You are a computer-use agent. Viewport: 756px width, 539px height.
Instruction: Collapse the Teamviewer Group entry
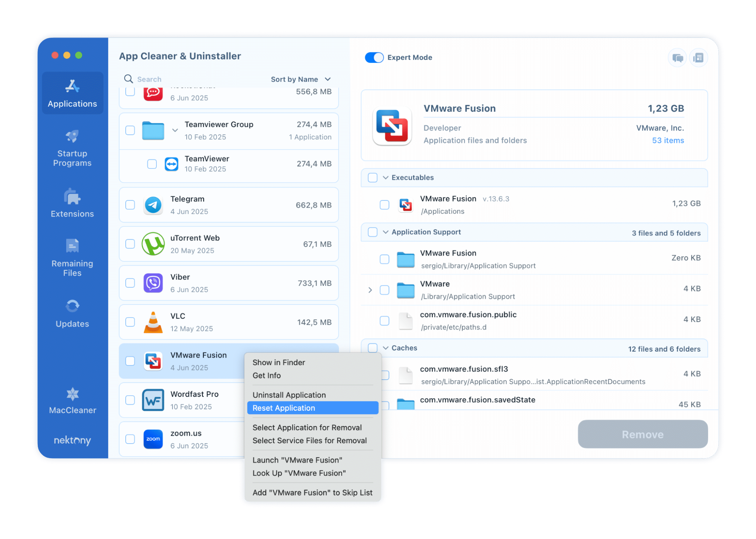pos(175,130)
